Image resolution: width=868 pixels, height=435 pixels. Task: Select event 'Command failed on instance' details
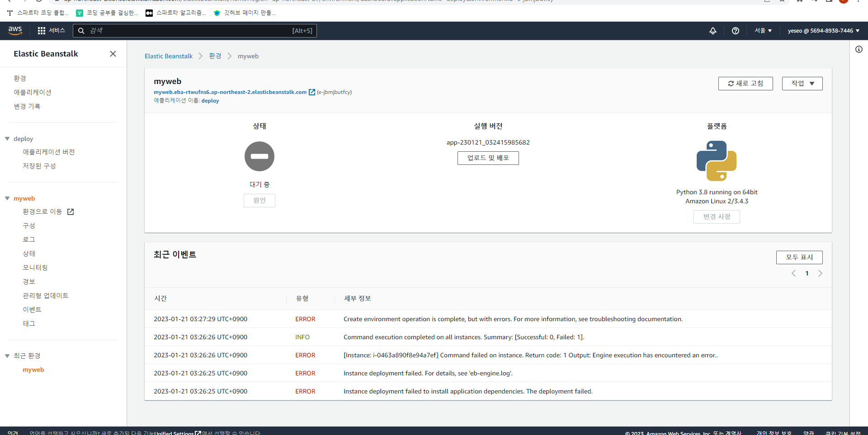click(531, 355)
